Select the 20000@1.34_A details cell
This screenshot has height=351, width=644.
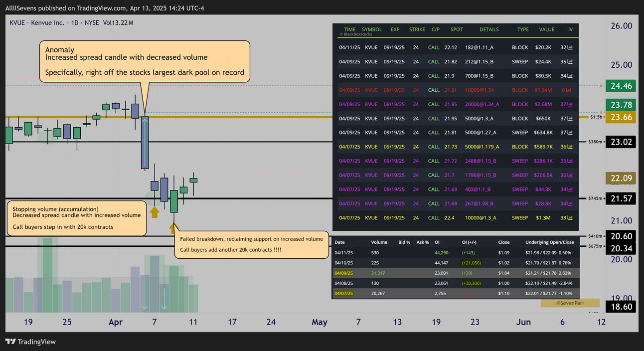coord(482,104)
